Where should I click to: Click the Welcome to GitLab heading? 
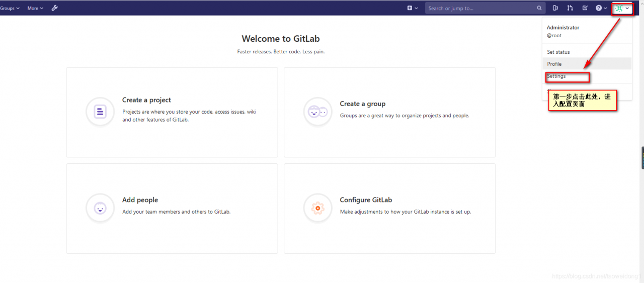click(x=281, y=39)
